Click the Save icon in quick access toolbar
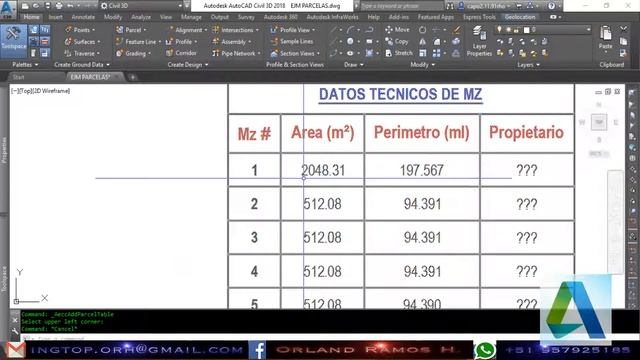640x360 pixels. pyautogui.click(x=47, y=6)
